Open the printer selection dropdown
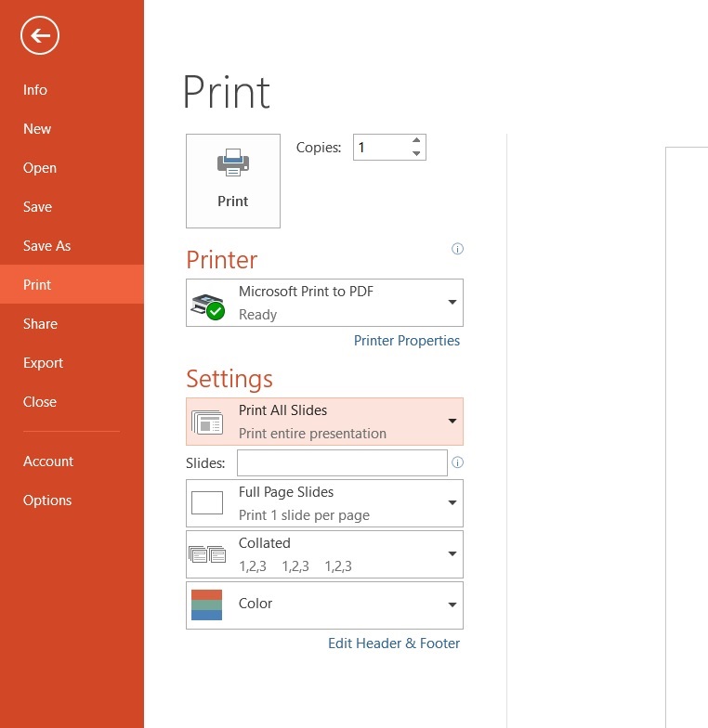The width and height of the screenshot is (708, 728). click(x=452, y=303)
